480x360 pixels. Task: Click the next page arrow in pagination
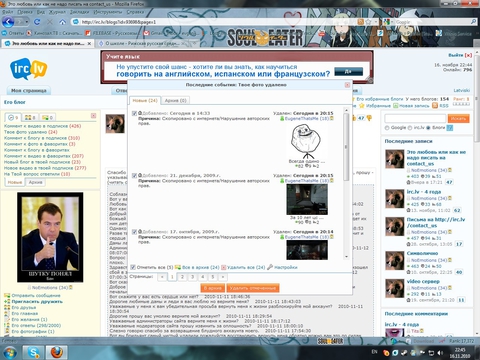pos(223,277)
